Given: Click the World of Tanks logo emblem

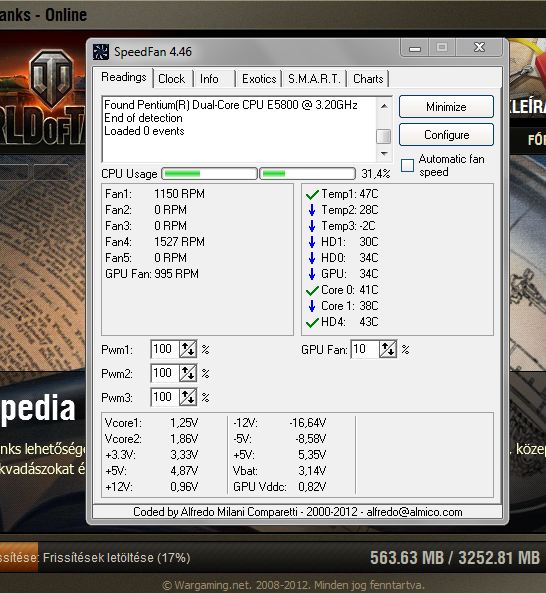Looking at the screenshot, I should (x=52, y=78).
